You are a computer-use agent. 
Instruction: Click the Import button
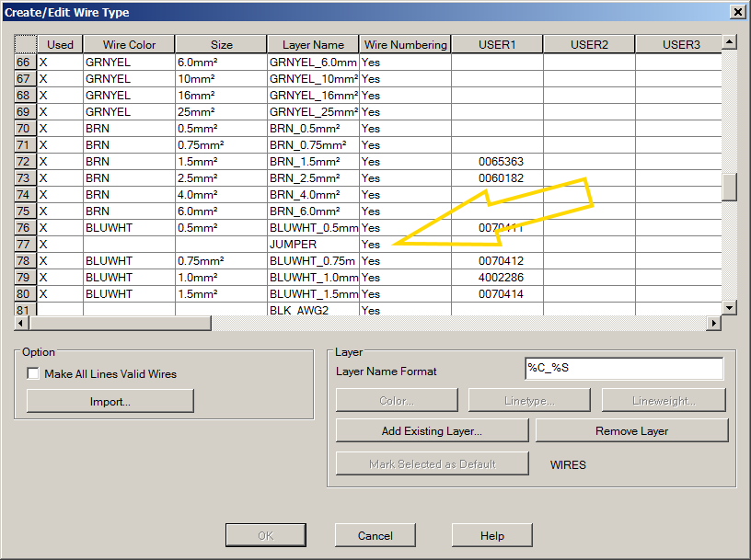coord(109,400)
